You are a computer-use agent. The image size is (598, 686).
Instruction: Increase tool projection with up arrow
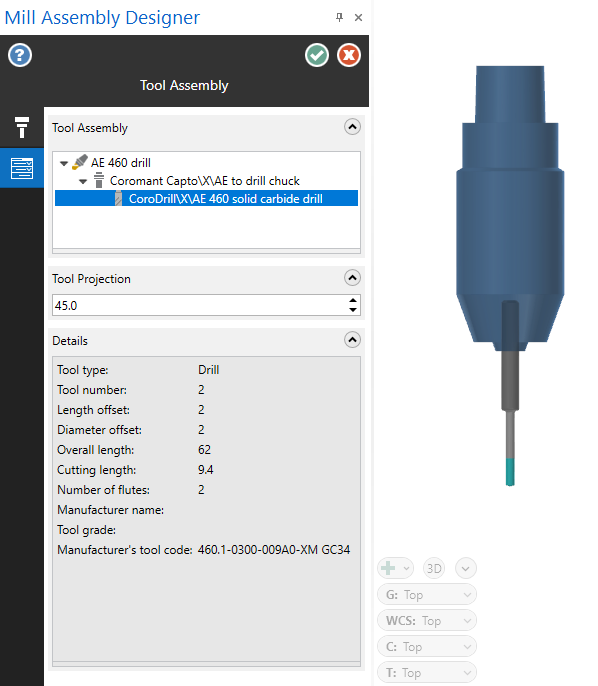tap(353, 301)
